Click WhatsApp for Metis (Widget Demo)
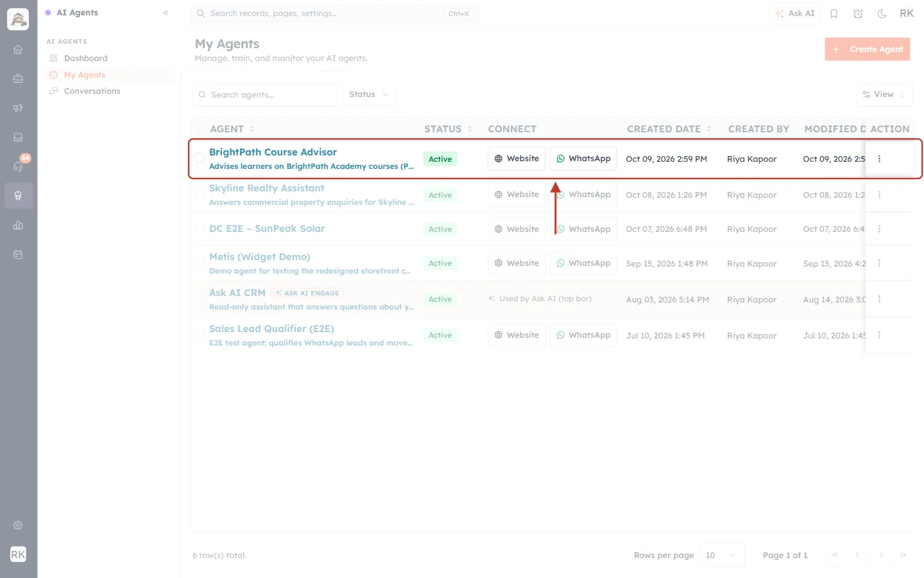Image resolution: width=924 pixels, height=578 pixels. 583,263
